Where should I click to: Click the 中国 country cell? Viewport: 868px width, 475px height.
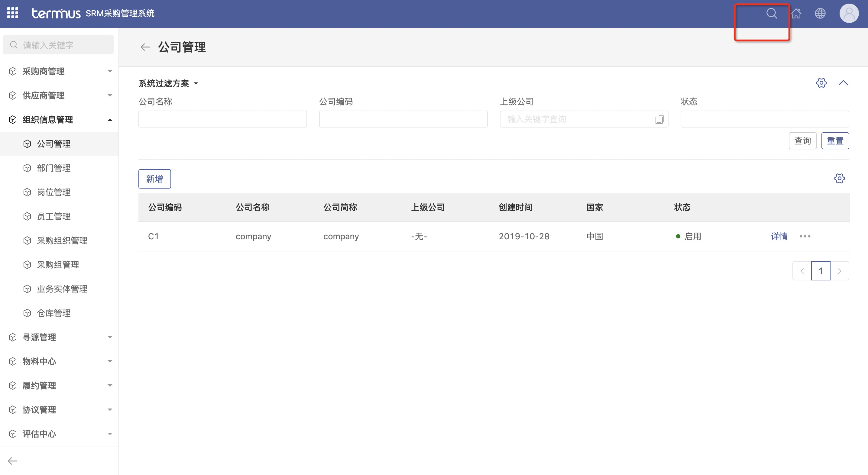[595, 237]
